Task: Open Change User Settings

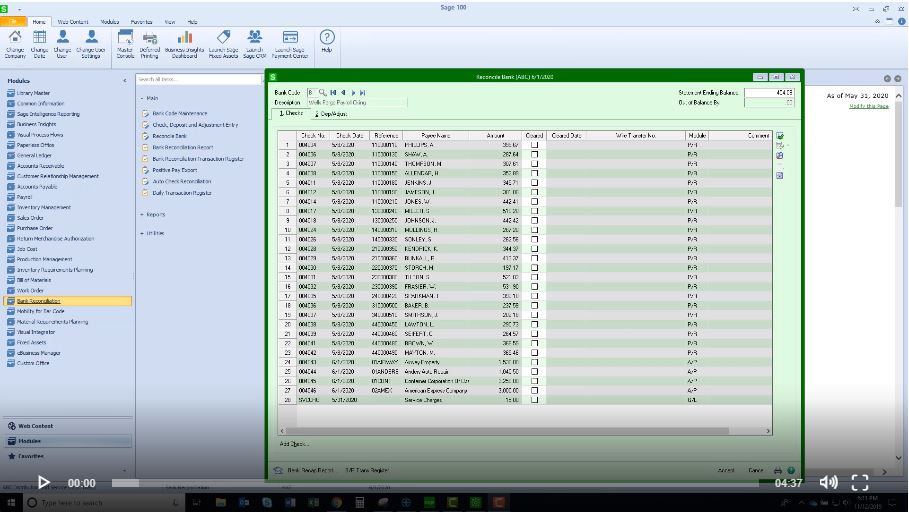Action: tap(91, 44)
